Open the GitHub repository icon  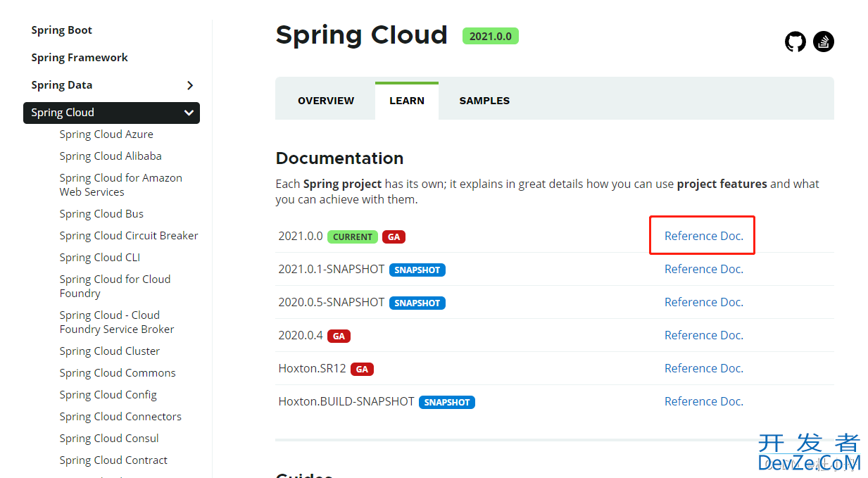point(795,42)
